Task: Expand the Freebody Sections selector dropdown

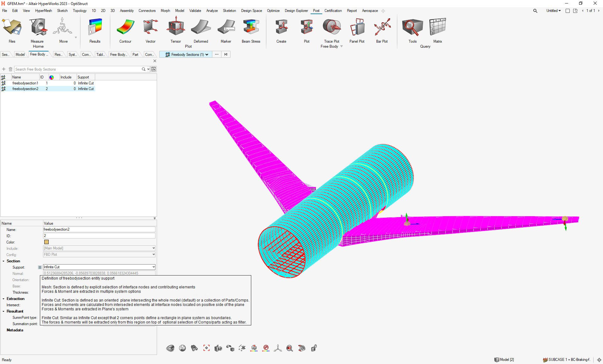Action: pos(207,55)
